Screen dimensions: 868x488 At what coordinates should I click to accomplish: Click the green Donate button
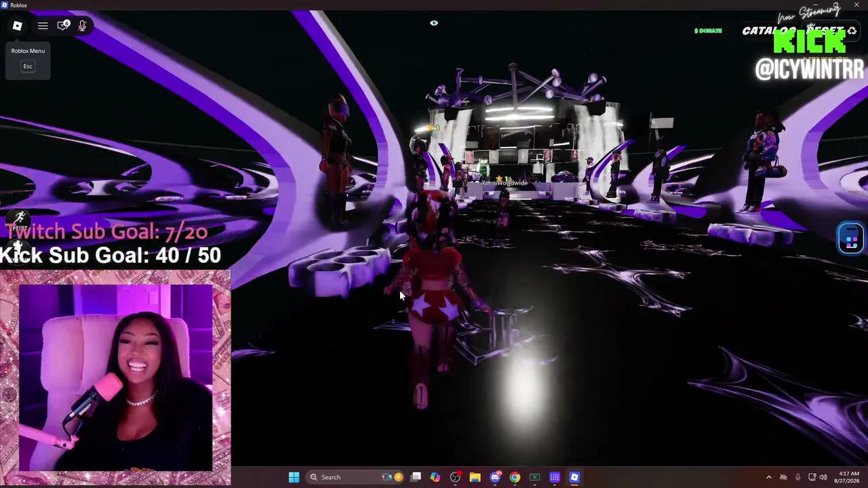708,30
